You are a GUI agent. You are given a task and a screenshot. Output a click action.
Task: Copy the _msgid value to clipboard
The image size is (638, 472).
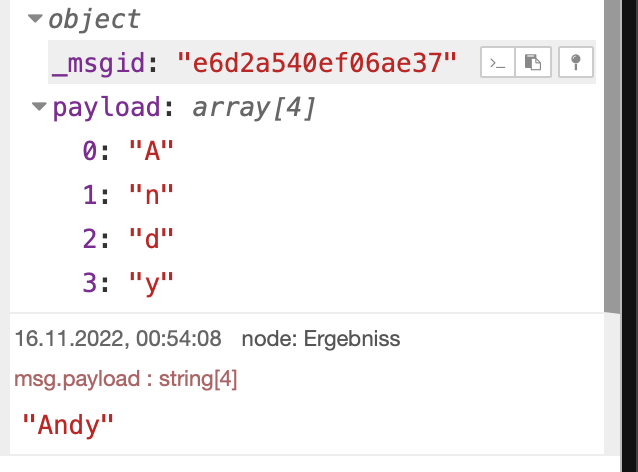click(x=533, y=62)
